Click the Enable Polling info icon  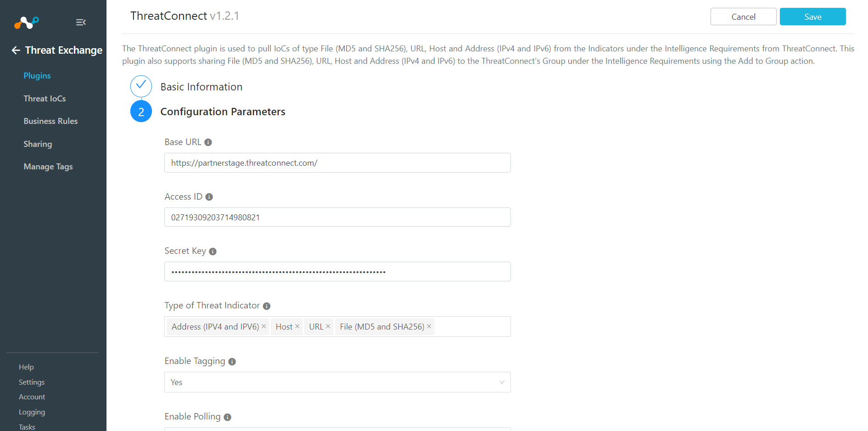click(x=228, y=417)
